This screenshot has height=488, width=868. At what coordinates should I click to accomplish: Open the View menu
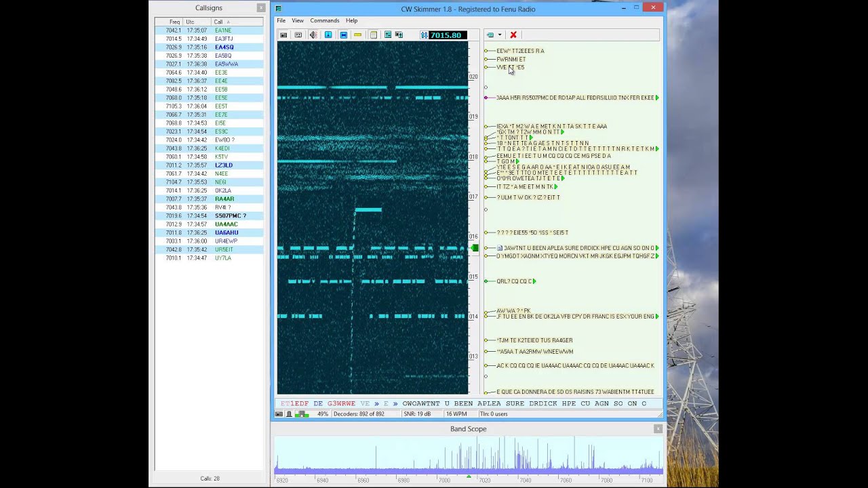(298, 21)
